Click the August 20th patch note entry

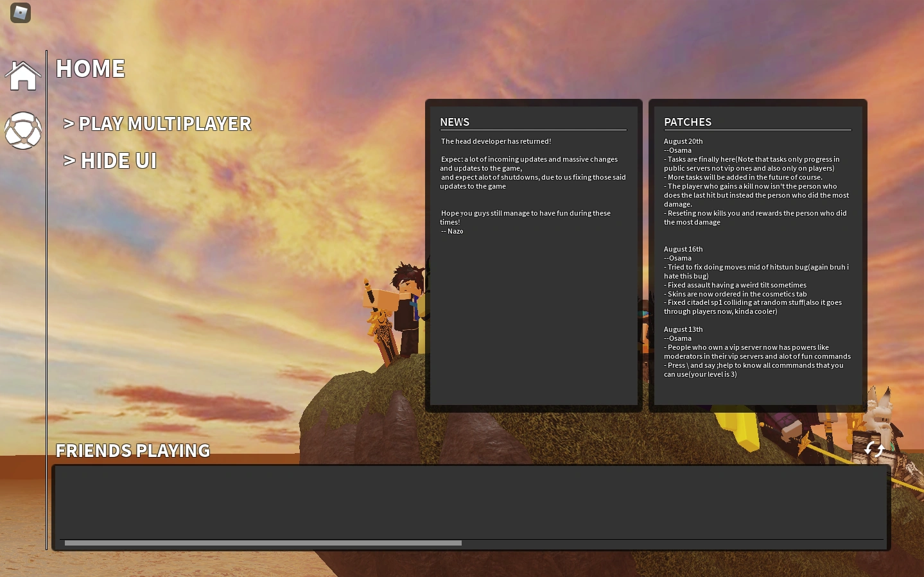pyautogui.click(x=683, y=141)
